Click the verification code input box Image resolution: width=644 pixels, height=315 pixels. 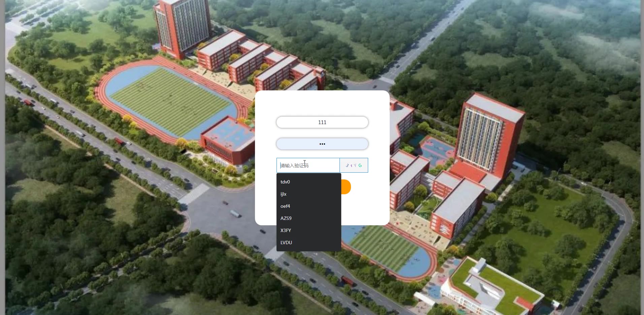click(x=308, y=165)
